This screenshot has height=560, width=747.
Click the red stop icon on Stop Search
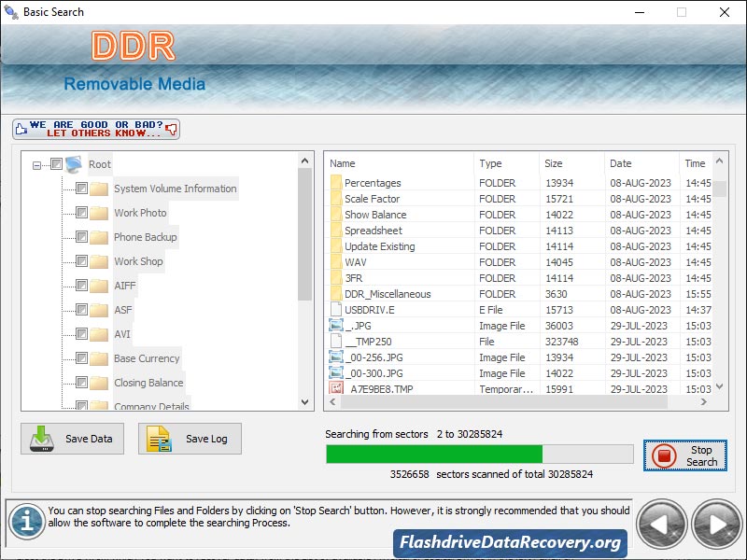pyautogui.click(x=664, y=456)
